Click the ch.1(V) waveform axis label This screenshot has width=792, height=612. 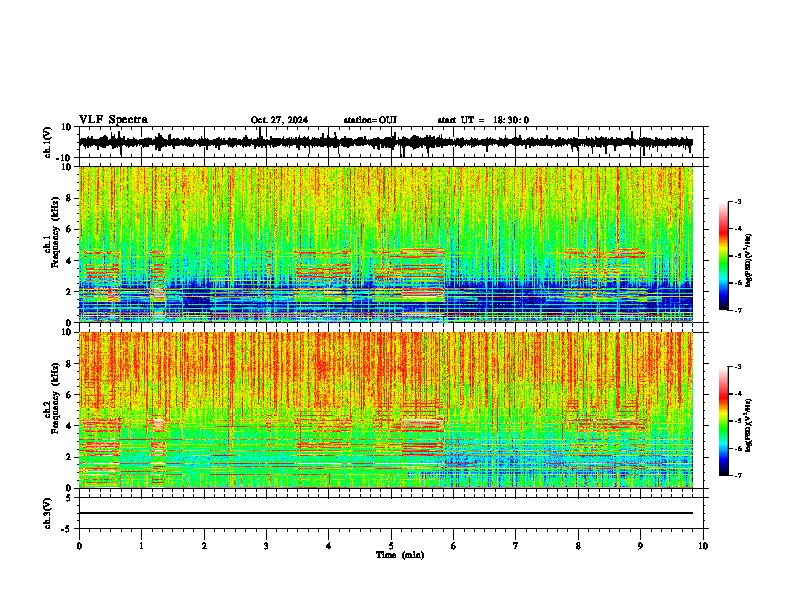point(48,142)
